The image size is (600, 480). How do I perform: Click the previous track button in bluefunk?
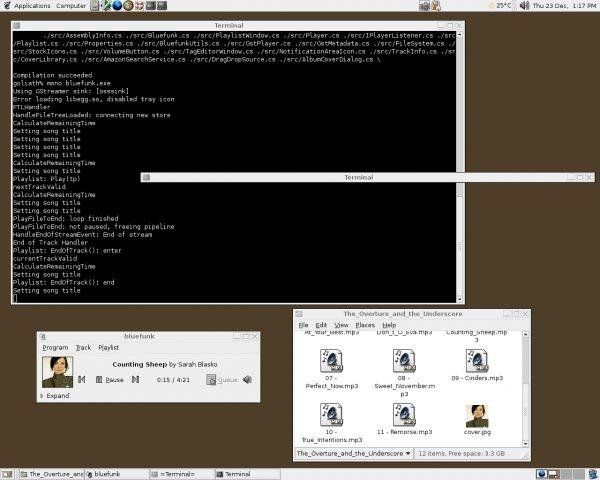click(x=82, y=379)
